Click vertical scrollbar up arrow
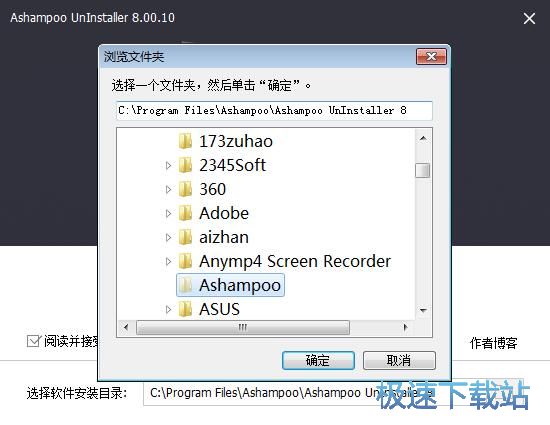Viewport: 550px width, 425px height. tap(423, 139)
